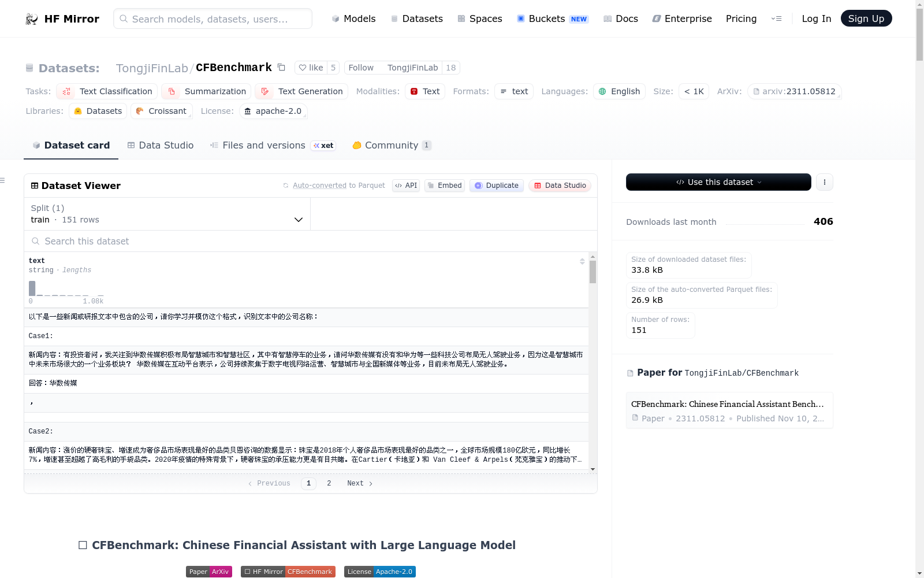
Task: Click the Log In link
Action: (816, 18)
